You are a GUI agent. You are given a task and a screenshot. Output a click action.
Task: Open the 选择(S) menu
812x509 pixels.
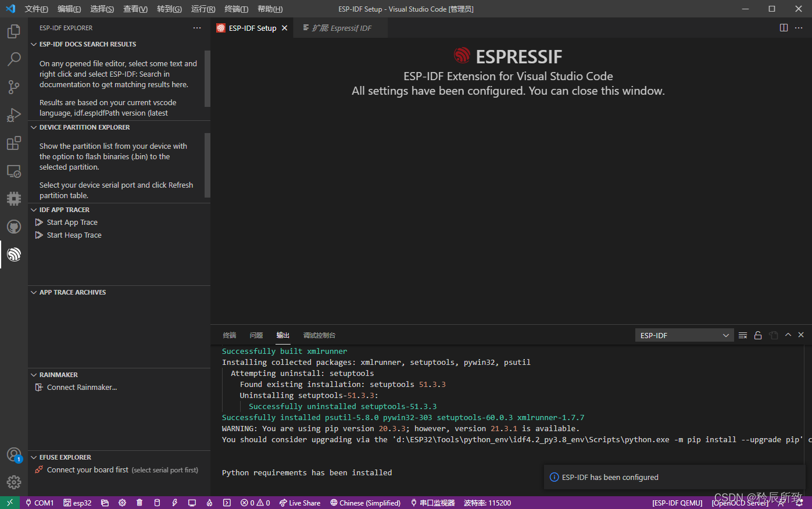click(x=102, y=9)
